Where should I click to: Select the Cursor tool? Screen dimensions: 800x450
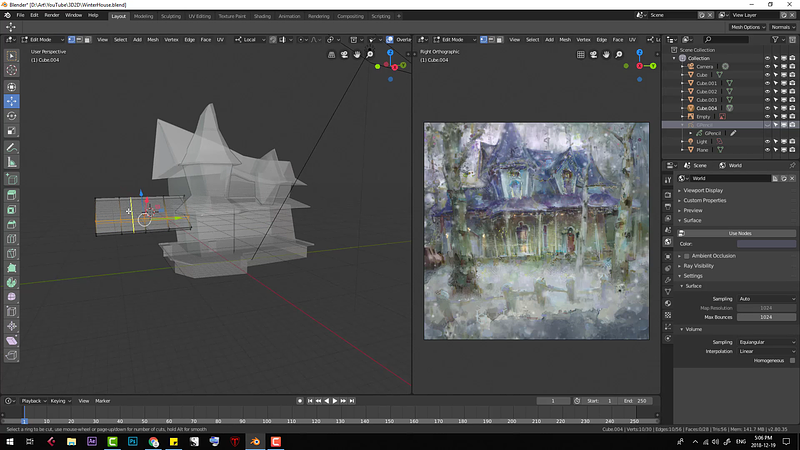[11, 70]
